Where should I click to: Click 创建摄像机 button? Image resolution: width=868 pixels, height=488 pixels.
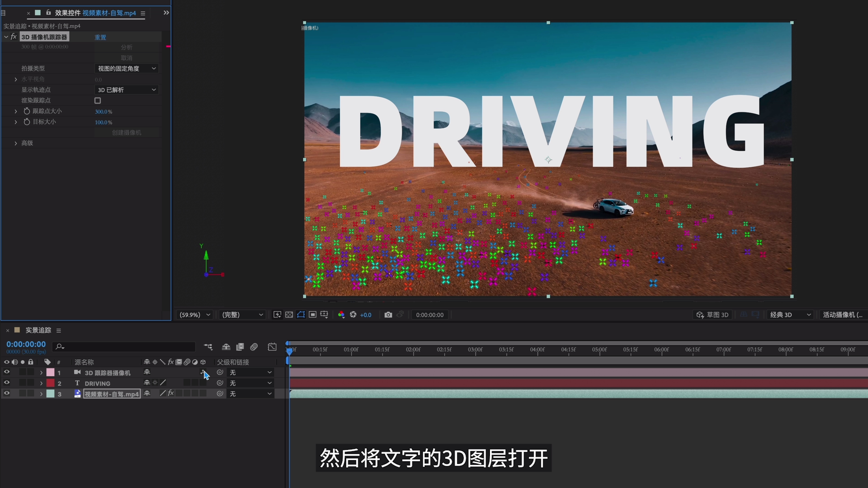coord(126,132)
